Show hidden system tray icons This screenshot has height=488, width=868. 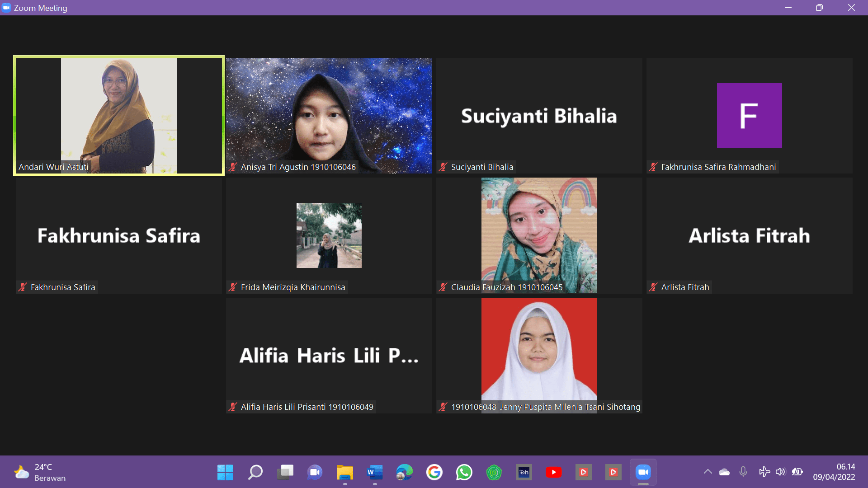(708, 472)
